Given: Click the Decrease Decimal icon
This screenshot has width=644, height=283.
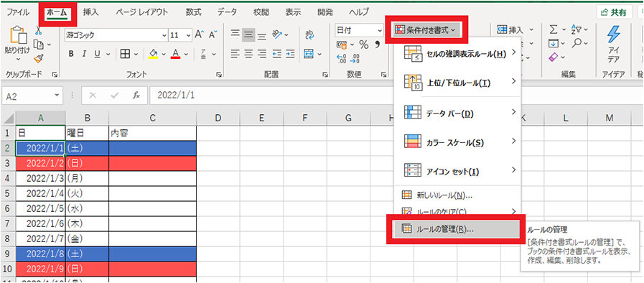Looking at the screenshot, I should click(x=355, y=59).
